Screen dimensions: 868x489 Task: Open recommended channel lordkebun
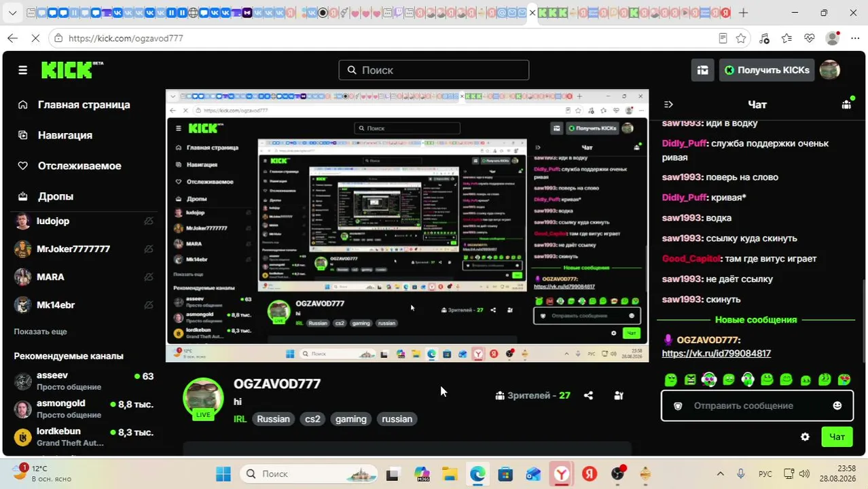(x=84, y=437)
